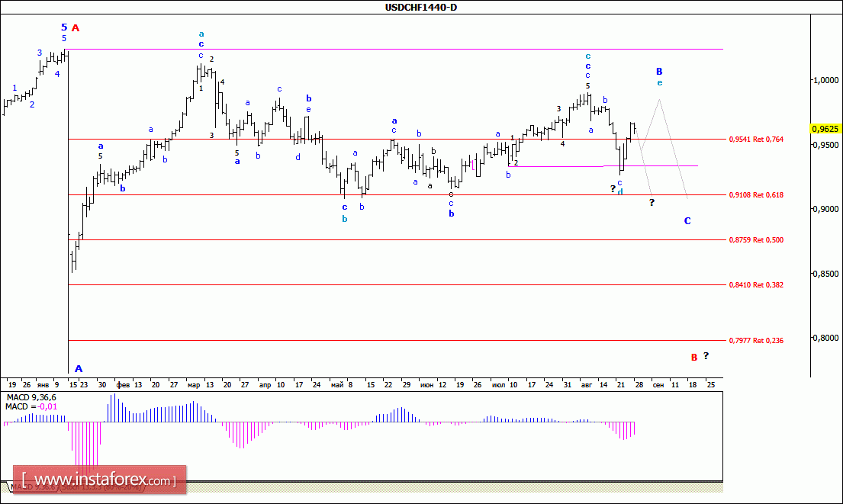843x504 pixels.
Task: Click the current price tag 0,9625
Action: pos(825,129)
